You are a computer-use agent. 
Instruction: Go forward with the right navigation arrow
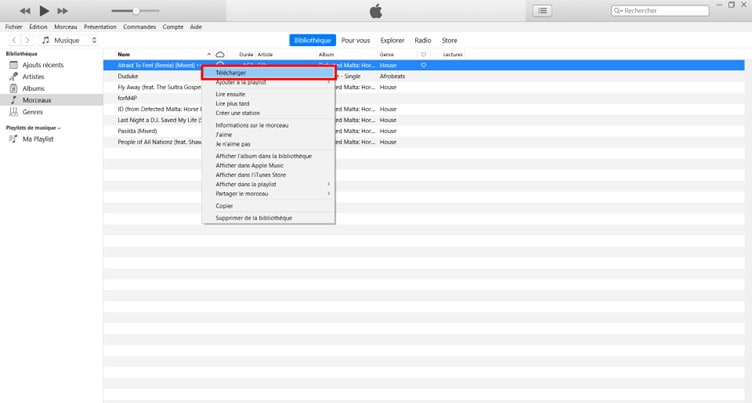tap(27, 40)
